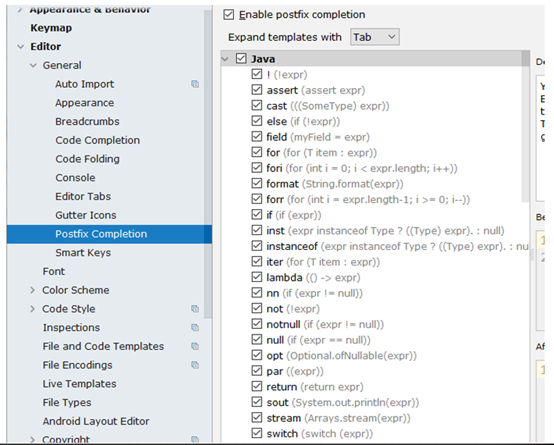Click the settings tree scrollbar
554x445 pixels.
(x=208, y=164)
